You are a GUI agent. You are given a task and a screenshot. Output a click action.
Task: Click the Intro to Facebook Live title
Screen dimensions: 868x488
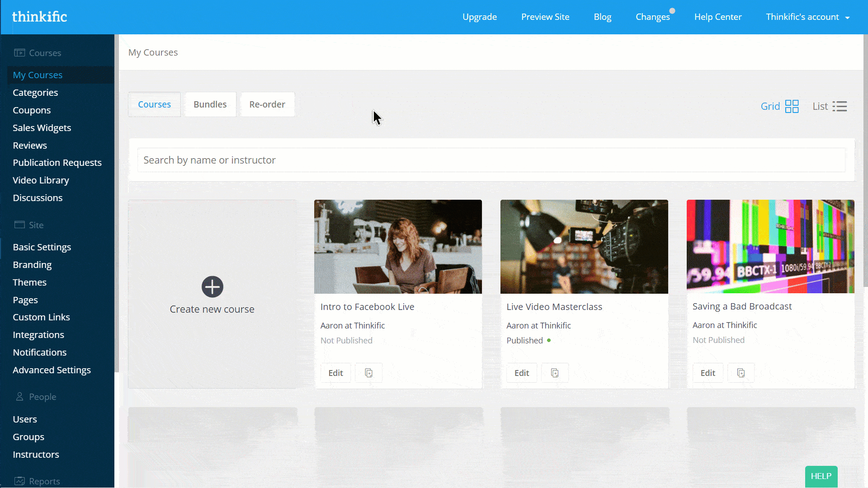[367, 307]
